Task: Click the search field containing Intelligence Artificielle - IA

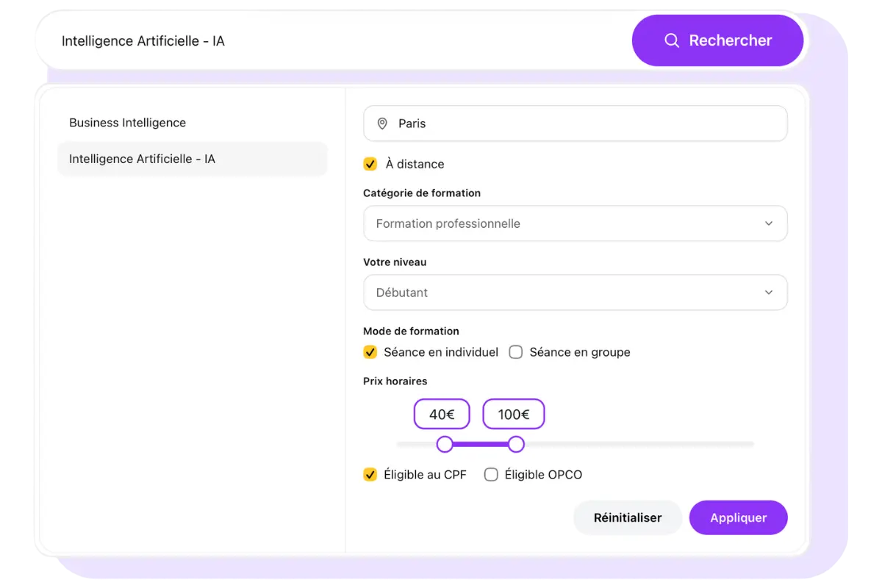Action: coord(334,41)
